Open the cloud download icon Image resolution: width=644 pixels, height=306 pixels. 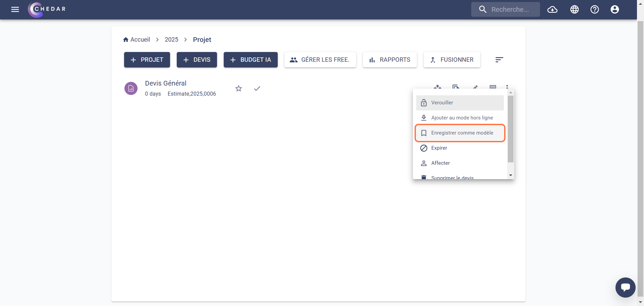pos(552,9)
